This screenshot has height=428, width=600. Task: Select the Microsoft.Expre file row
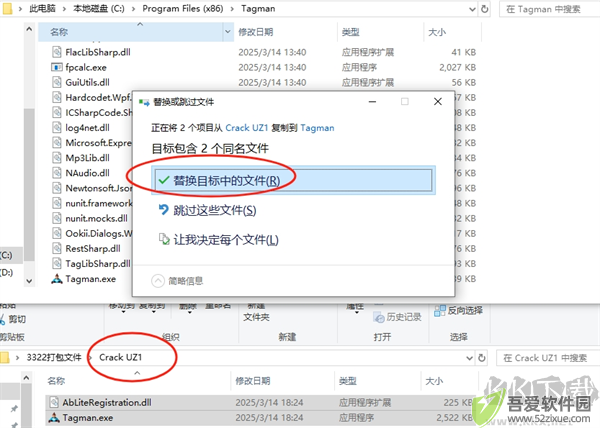92,143
